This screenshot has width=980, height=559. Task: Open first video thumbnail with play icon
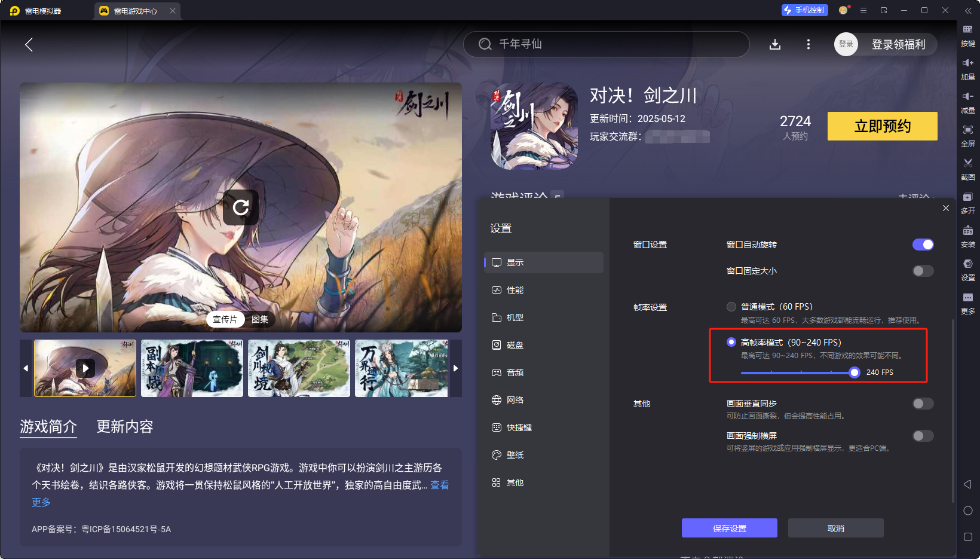tap(85, 368)
